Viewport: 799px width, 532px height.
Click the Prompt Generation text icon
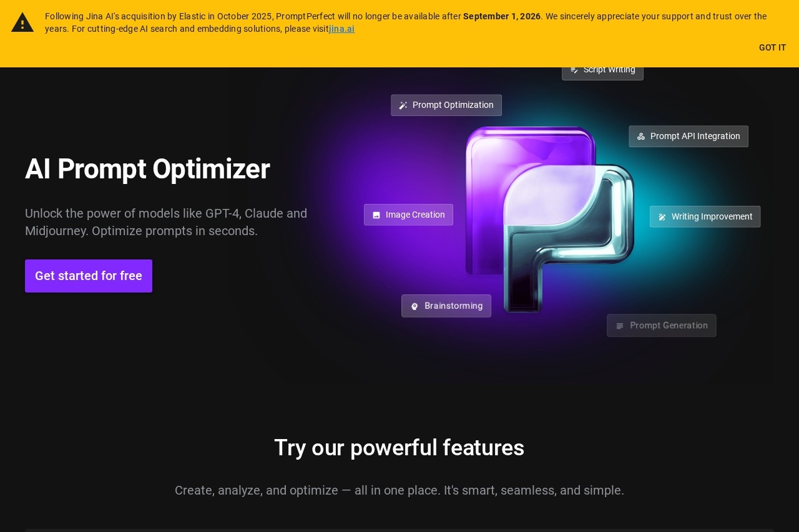click(620, 325)
